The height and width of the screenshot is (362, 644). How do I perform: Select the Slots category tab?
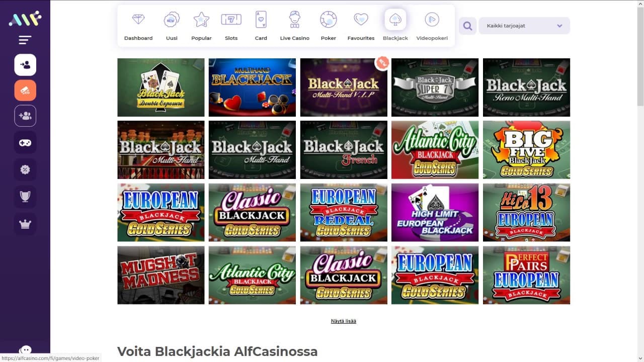click(231, 26)
